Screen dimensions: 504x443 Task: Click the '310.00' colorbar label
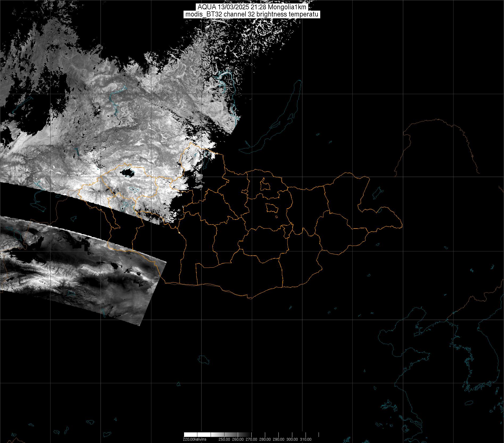(x=306, y=439)
